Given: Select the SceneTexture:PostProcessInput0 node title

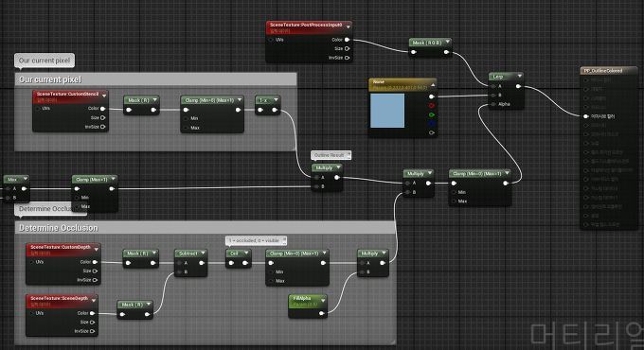Looking at the screenshot, I should tap(306, 25).
